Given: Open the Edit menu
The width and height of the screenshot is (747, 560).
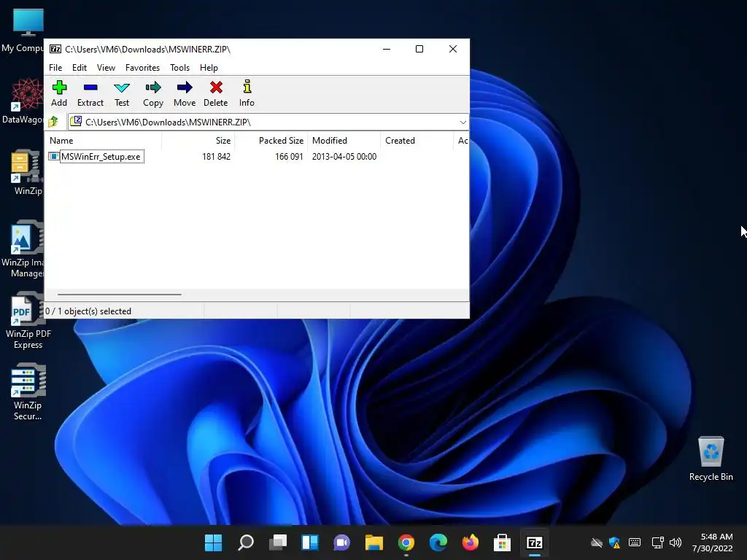Looking at the screenshot, I should click(x=79, y=68).
